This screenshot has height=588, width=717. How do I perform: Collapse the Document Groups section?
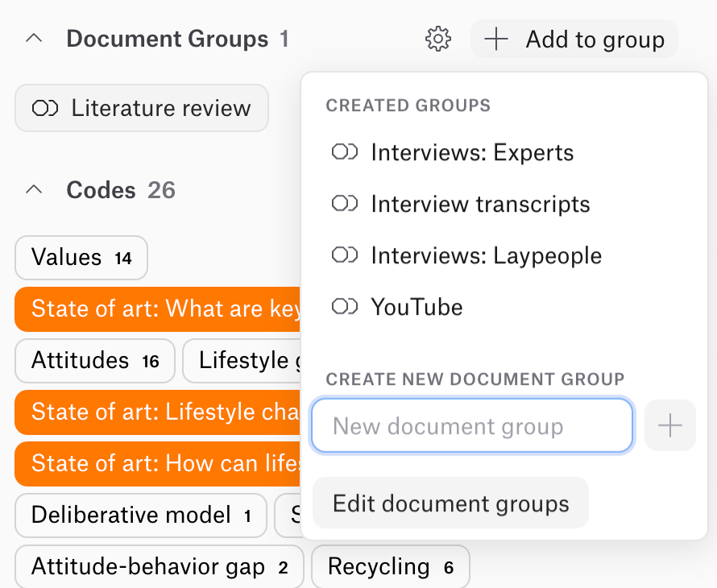(33, 38)
